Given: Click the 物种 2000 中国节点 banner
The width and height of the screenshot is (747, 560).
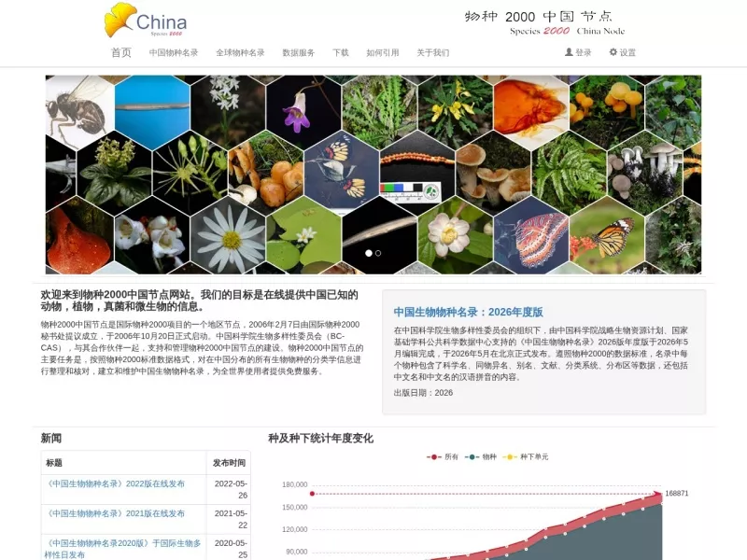Looking at the screenshot, I should pos(544,22).
